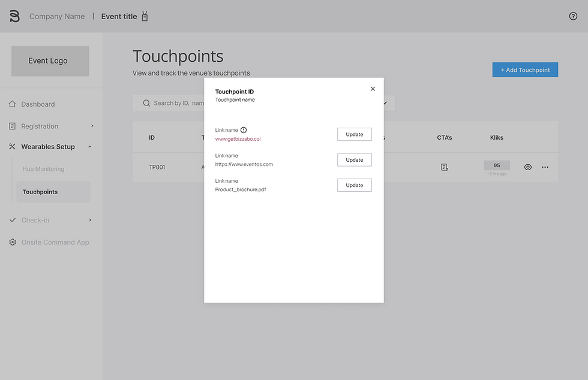Click the ID column header
This screenshot has height=380, width=588.
151,137
